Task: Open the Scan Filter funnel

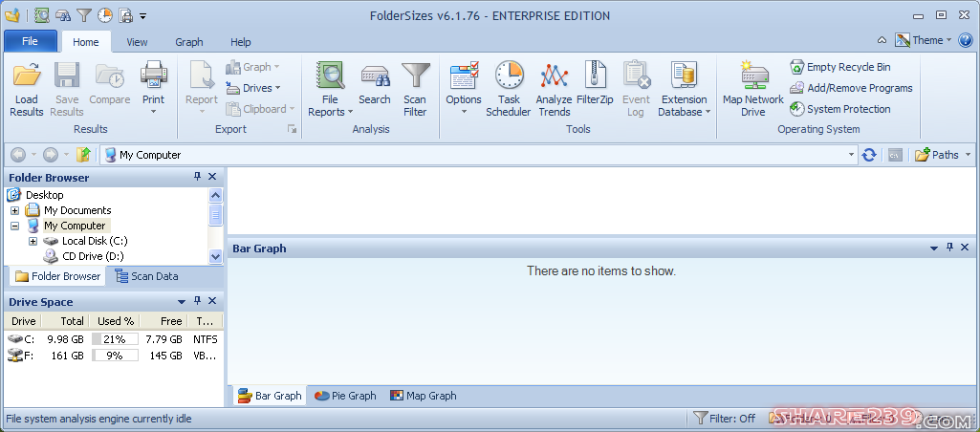Action: pyautogui.click(x=415, y=90)
